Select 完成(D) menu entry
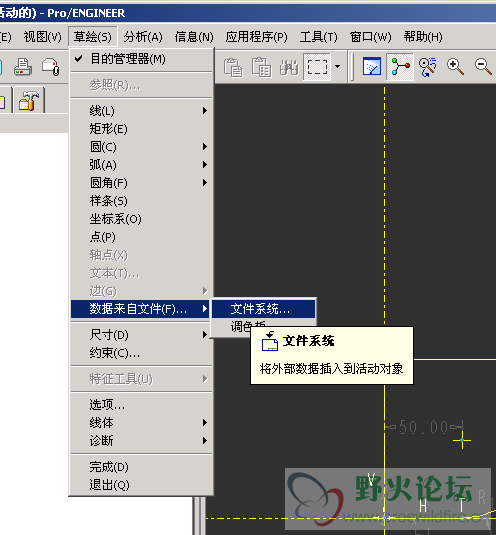The image size is (496, 535). [142, 467]
